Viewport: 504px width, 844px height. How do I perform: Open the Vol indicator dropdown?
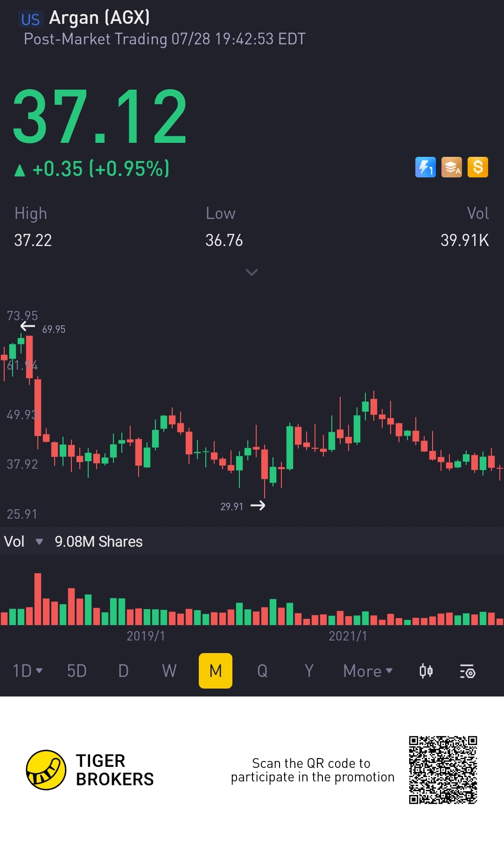(24, 542)
